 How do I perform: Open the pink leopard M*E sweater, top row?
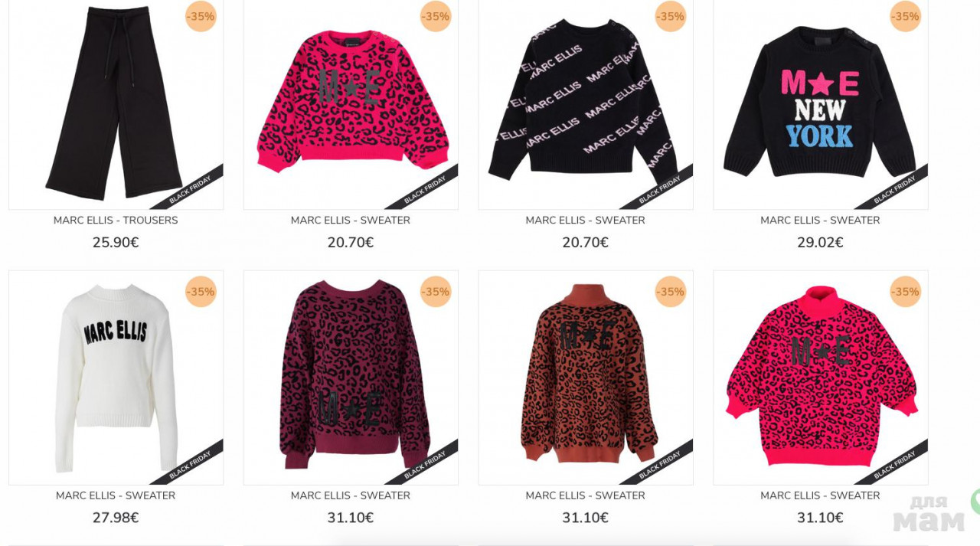[x=351, y=103]
